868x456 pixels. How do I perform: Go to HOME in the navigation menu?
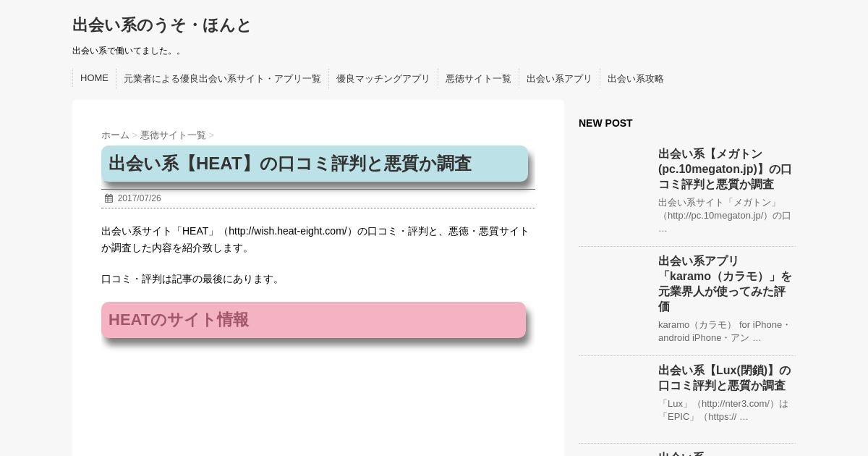(x=94, y=78)
